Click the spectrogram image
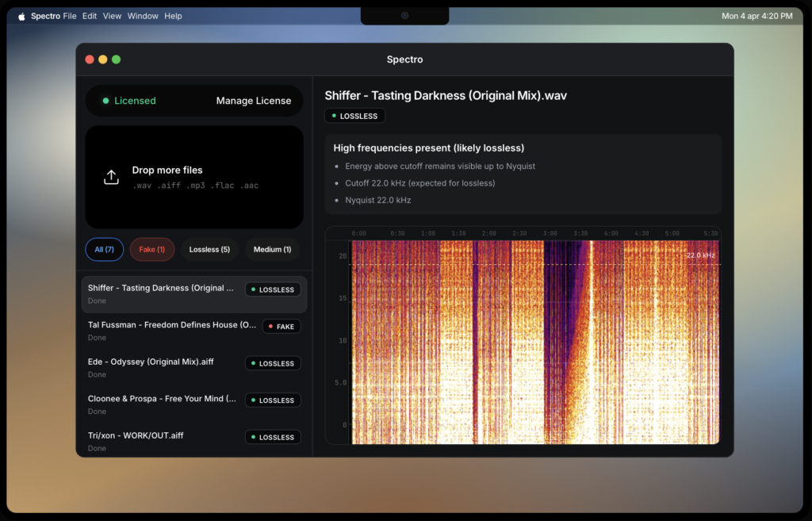 (x=535, y=342)
